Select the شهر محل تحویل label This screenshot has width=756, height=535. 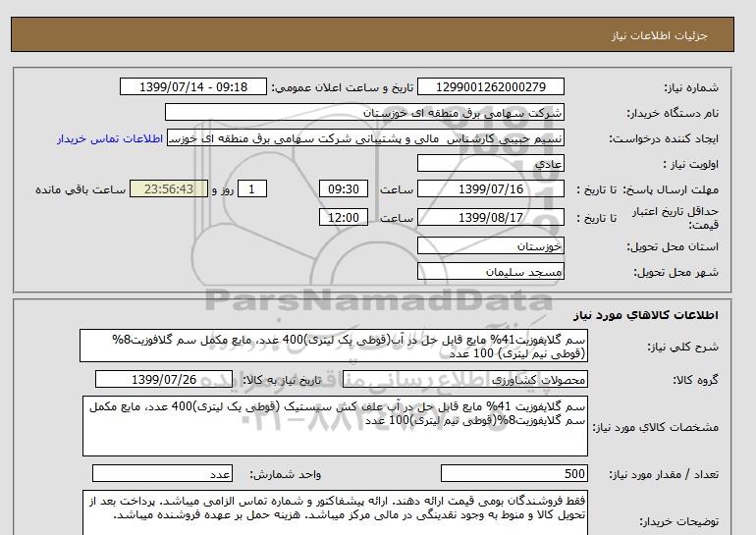[x=675, y=272]
